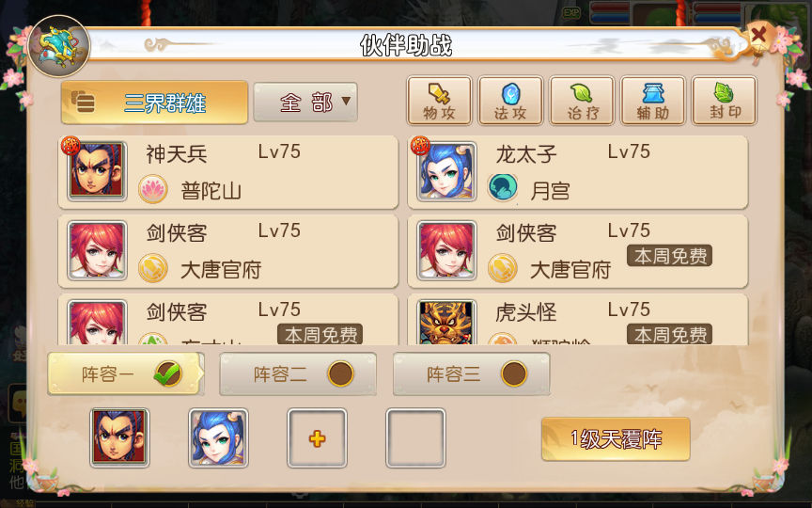Screen dimensions: 812x508
Task: Switch to lineup 阵容三
Action: pos(471,373)
